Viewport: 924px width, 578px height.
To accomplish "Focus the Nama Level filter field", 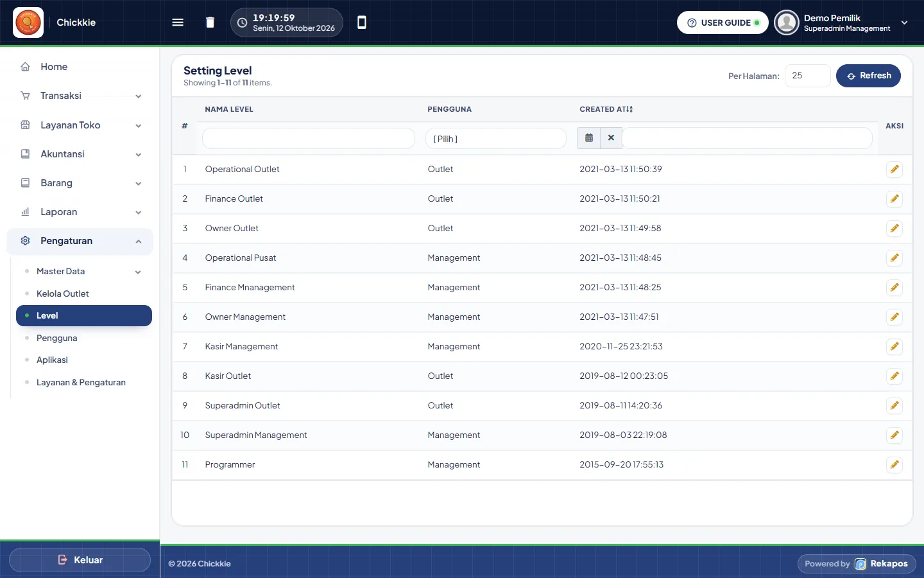I will pyautogui.click(x=309, y=139).
